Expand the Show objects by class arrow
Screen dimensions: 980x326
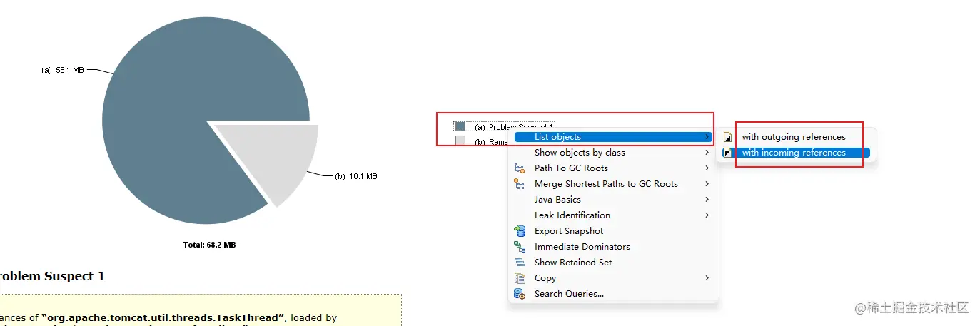coord(707,153)
